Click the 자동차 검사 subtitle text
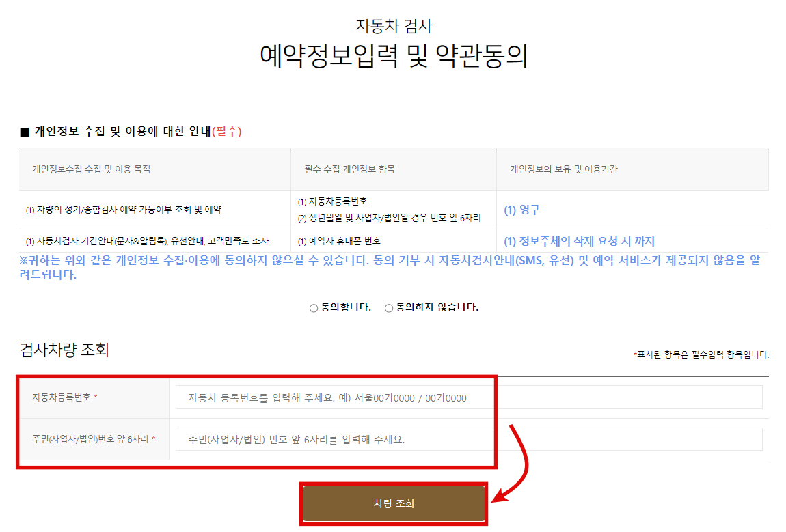786x532 pixels. click(392, 26)
